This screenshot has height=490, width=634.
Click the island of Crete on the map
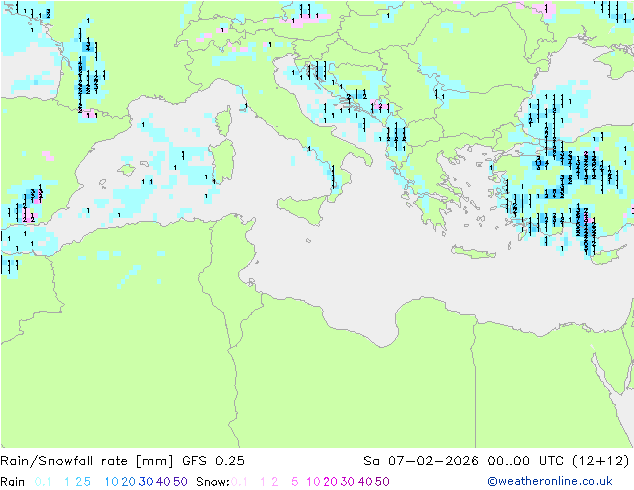pos(473,252)
